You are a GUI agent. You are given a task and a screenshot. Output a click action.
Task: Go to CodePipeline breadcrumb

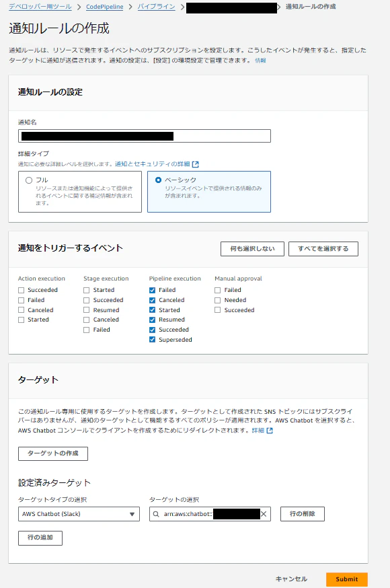pyautogui.click(x=104, y=7)
